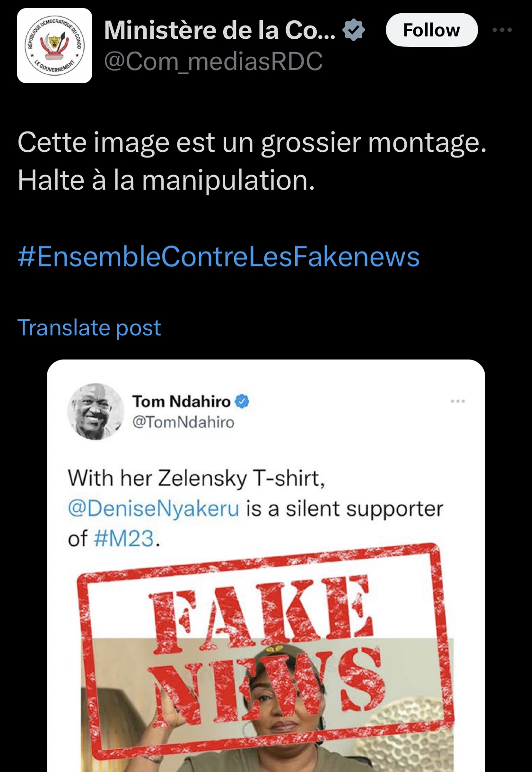Screen dimensions: 532x772
Task: Click the line 'Halte à la manipulation.'
Action: 166,181
